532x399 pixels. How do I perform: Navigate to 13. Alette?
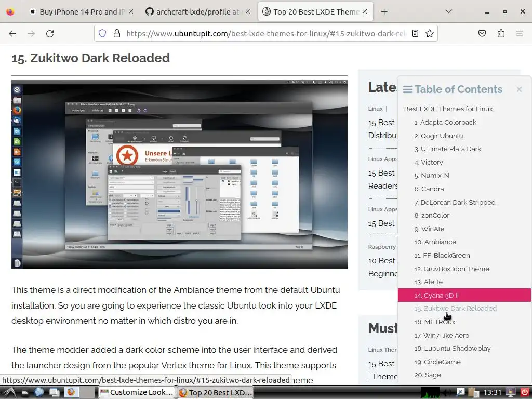point(428,282)
